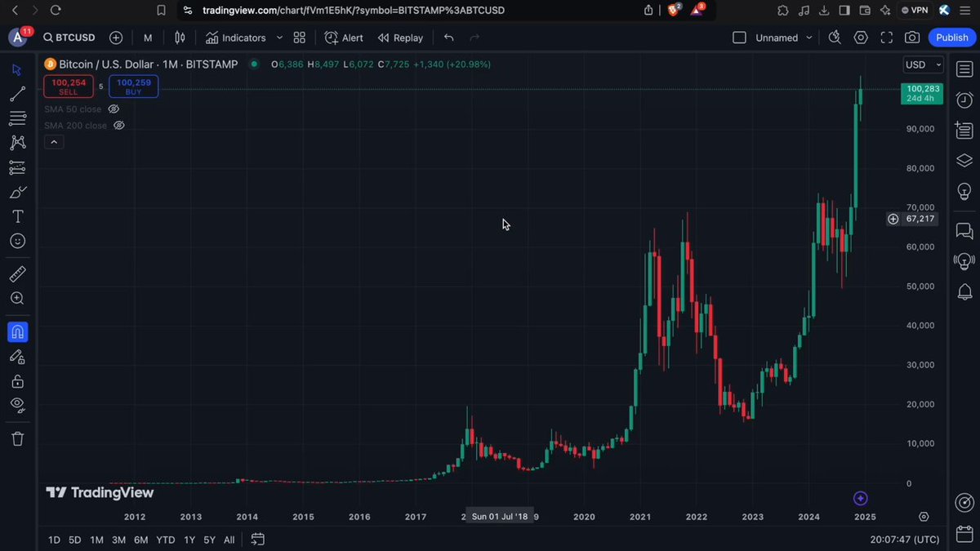This screenshot has width=980, height=551.
Task: Open the forecasting and measurement tools
Action: pyautogui.click(x=17, y=167)
